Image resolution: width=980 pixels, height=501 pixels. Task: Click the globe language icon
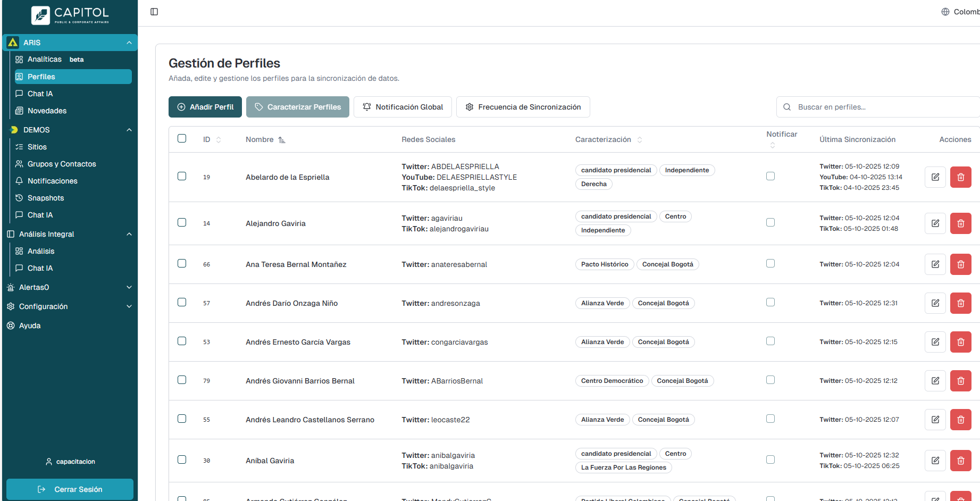[945, 12]
